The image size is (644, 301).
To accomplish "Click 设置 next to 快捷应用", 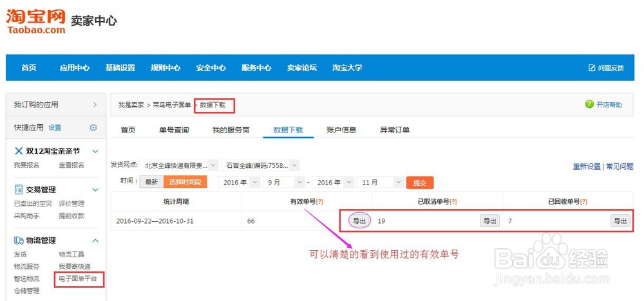I will pos(55,127).
